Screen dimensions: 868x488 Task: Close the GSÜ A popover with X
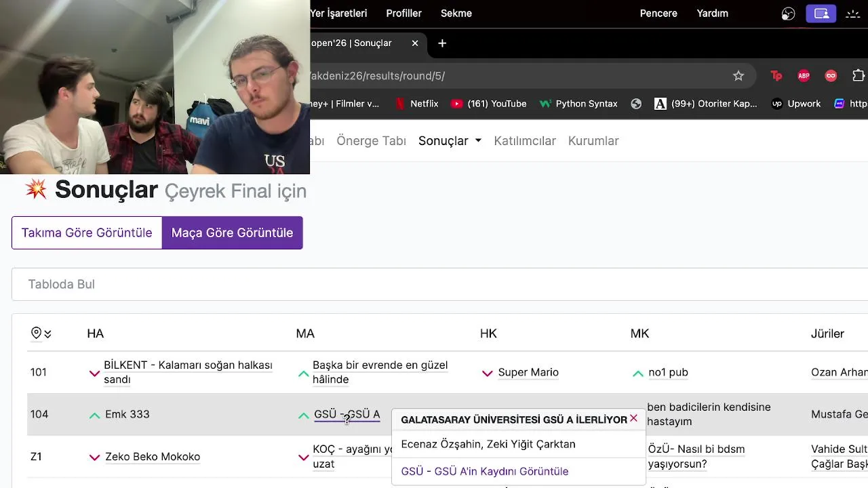(x=633, y=418)
